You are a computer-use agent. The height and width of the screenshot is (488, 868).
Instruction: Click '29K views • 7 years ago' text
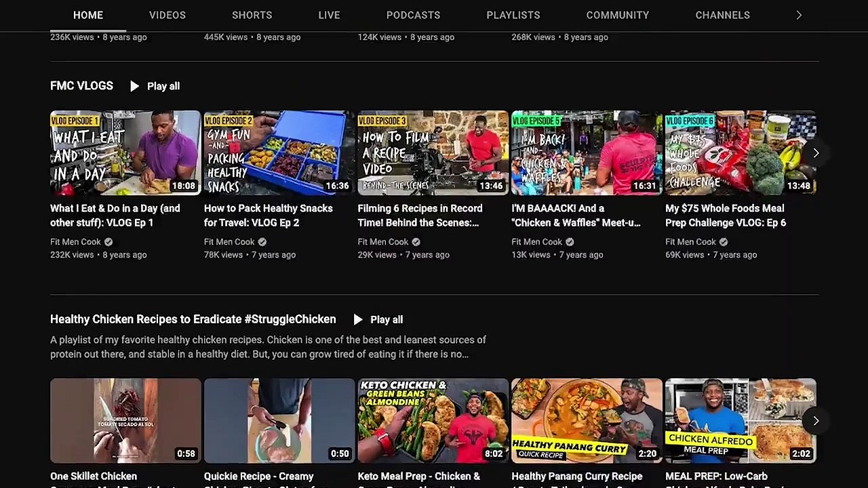tap(403, 255)
